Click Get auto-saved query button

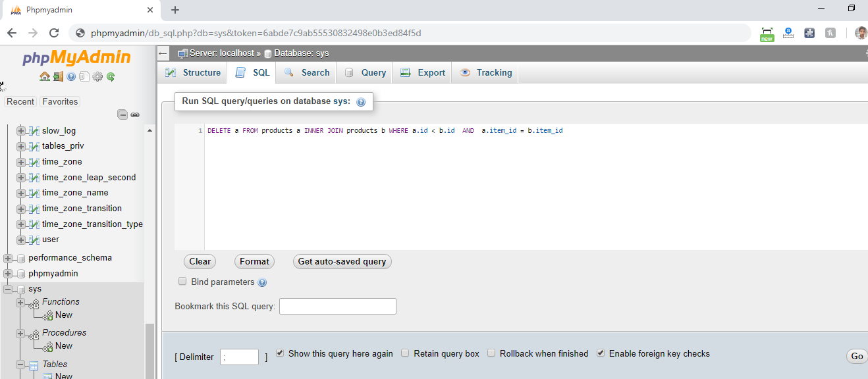tap(342, 261)
